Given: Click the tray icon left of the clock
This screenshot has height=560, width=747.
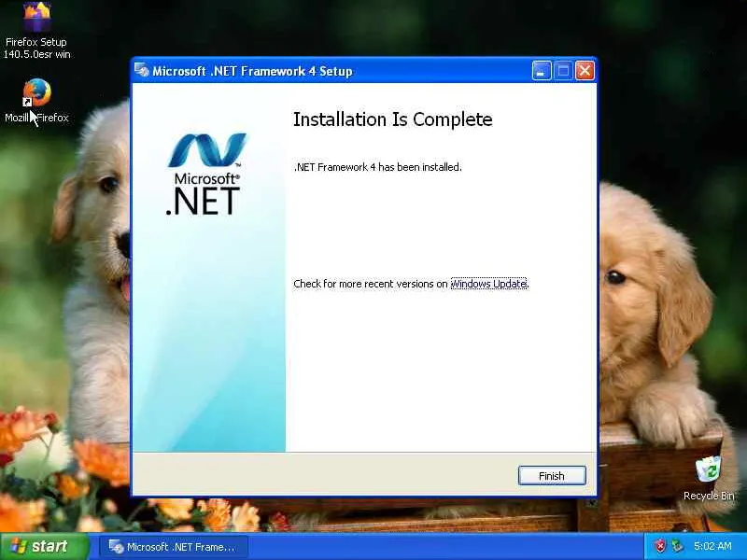Looking at the screenshot, I should 676,546.
